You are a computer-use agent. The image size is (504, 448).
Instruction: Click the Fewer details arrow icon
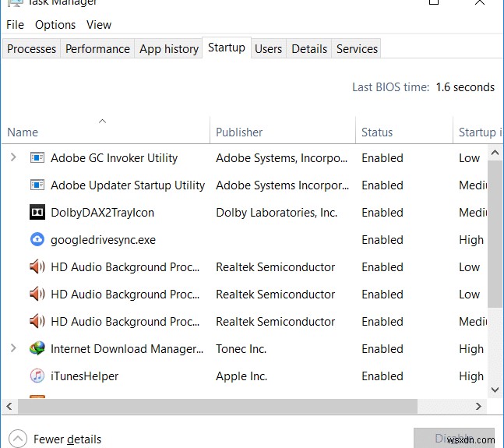(x=19, y=439)
